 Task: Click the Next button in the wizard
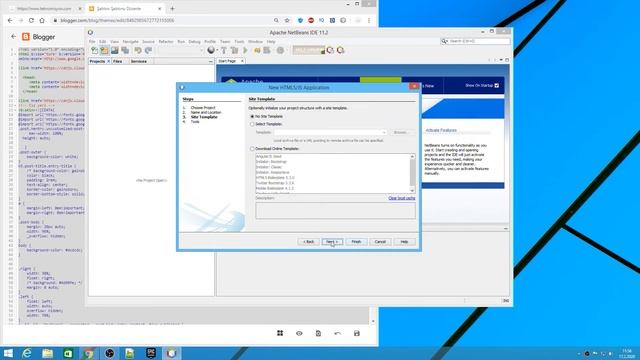332,242
